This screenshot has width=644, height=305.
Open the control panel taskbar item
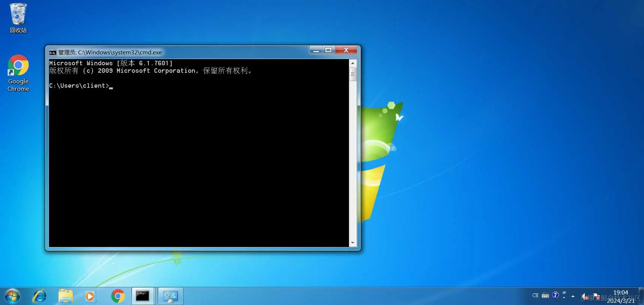coord(171,296)
